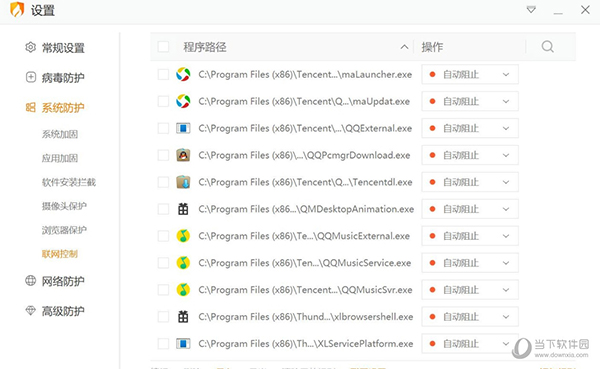
Task: Click the maLauncher.exe program icon
Action: pos(183,74)
